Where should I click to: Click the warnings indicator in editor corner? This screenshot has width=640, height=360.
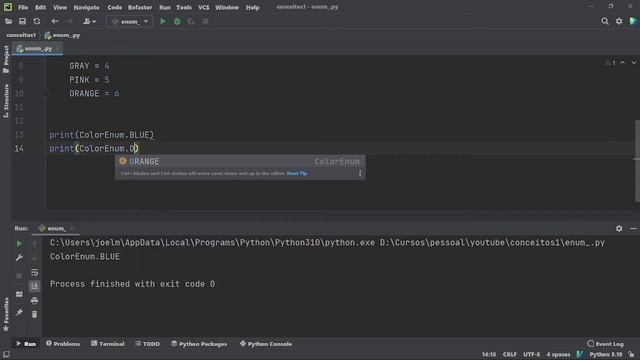pyautogui.click(x=610, y=63)
